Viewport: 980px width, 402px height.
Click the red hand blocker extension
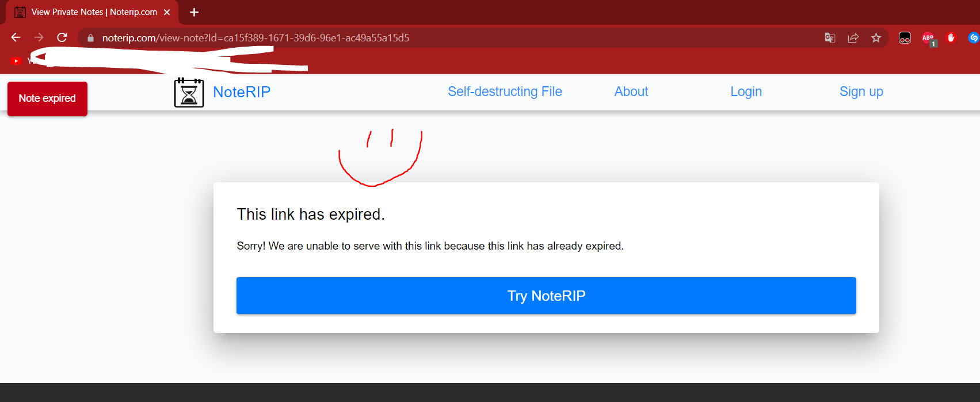(x=951, y=38)
